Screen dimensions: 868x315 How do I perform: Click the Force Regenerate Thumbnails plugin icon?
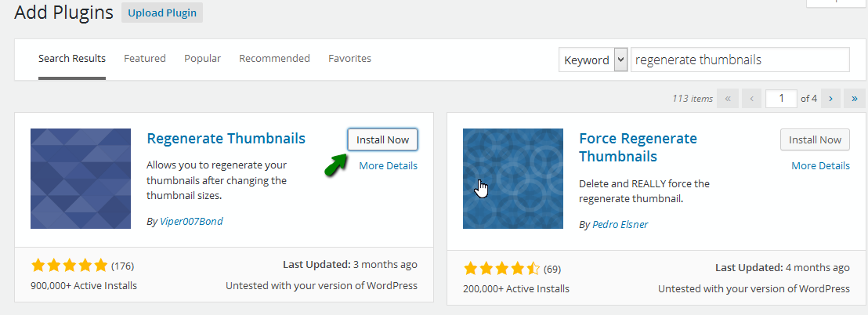[x=513, y=179]
